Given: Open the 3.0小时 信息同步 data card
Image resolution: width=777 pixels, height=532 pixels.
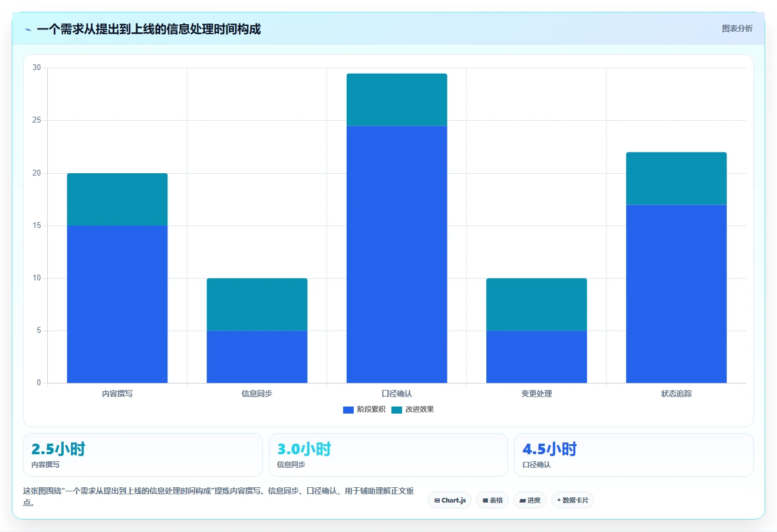Looking at the screenshot, I should click(388, 455).
